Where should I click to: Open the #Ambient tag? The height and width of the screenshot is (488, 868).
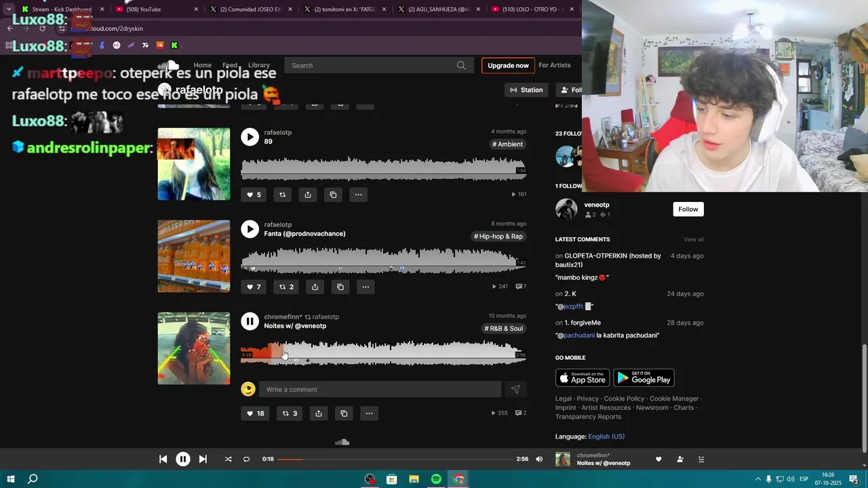(507, 144)
